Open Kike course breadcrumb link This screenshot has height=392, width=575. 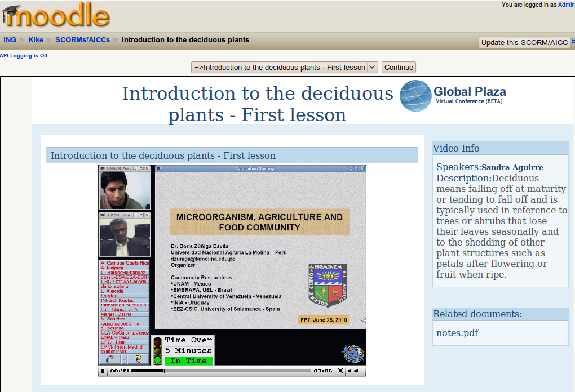(36, 40)
